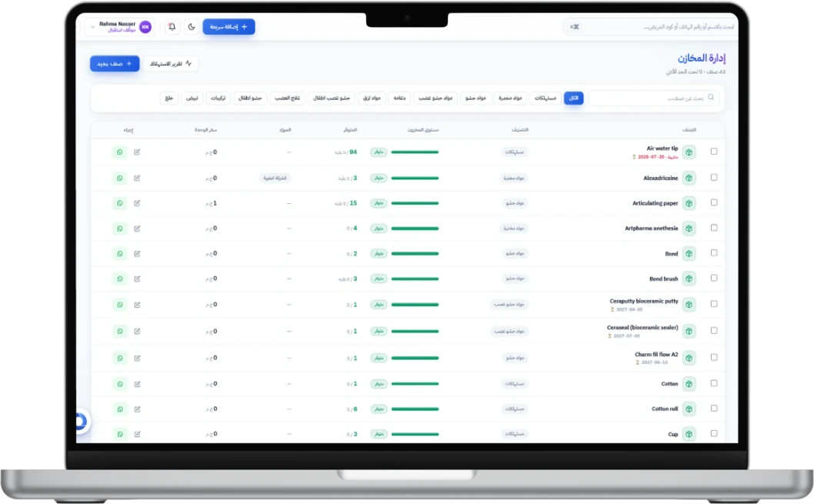Filter by تركيبات category
This screenshot has height=504, width=814.
tap(218, 98)
